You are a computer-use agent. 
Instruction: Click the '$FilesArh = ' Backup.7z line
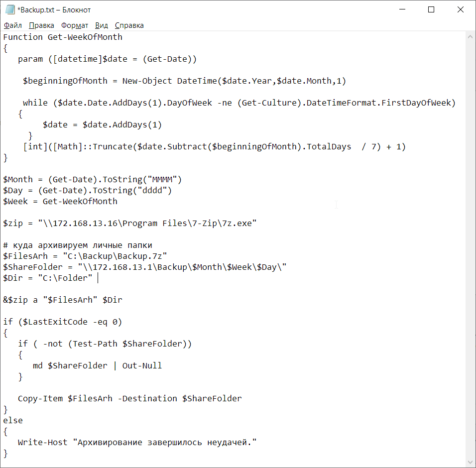point(85,256)
